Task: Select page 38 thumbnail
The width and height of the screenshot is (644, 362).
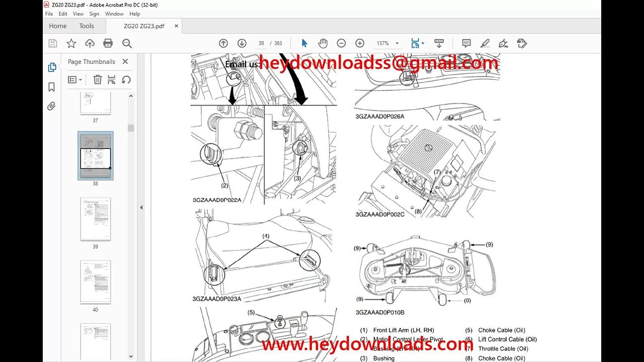Action: [95, 155]
